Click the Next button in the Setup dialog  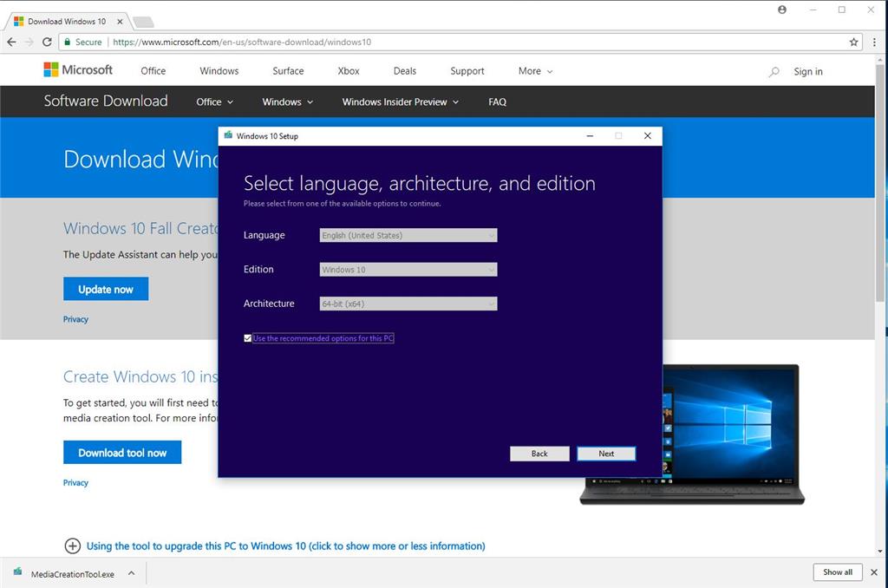point(605,453)
